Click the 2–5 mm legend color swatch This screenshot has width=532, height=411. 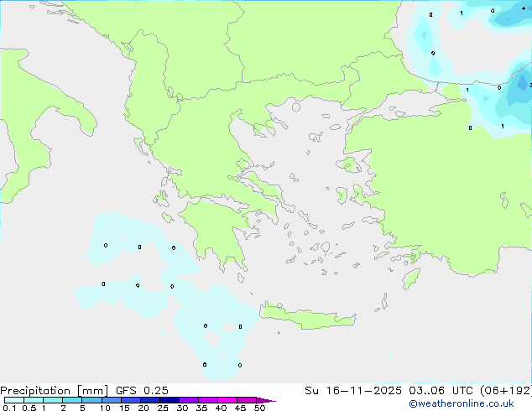(72, 400)
